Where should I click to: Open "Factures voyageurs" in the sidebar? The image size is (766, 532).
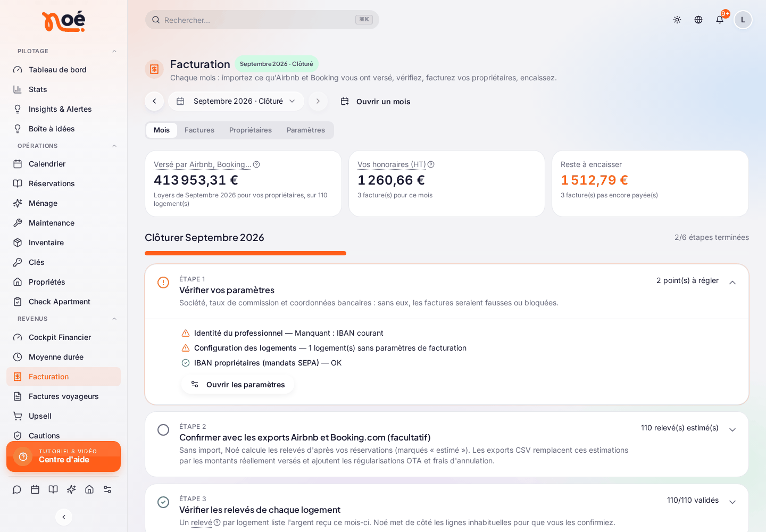point(63,396)
